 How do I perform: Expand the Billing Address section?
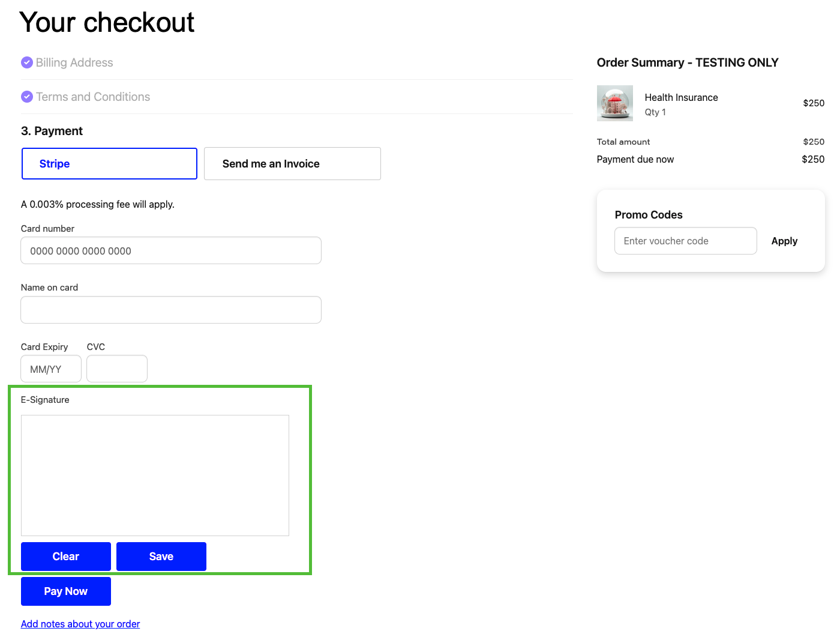74,62
